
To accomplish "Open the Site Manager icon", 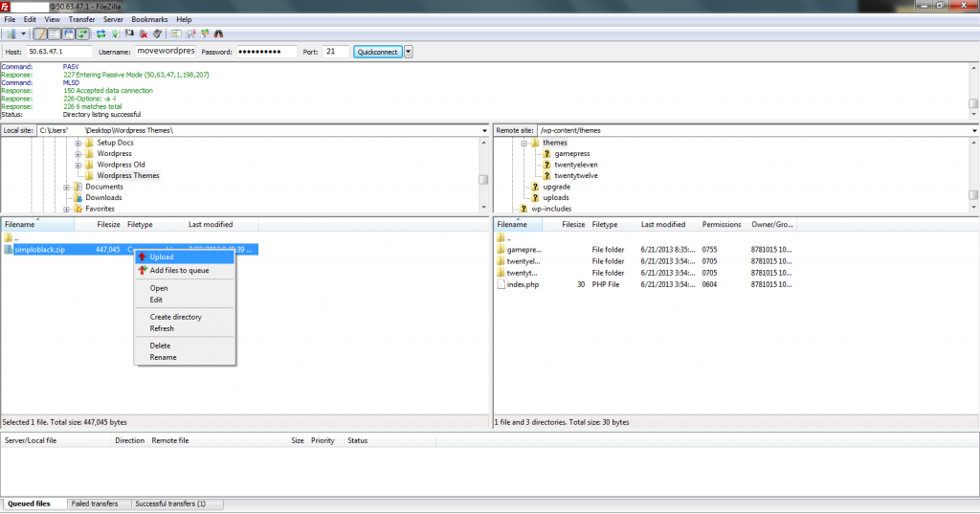I will pos(11,34).
